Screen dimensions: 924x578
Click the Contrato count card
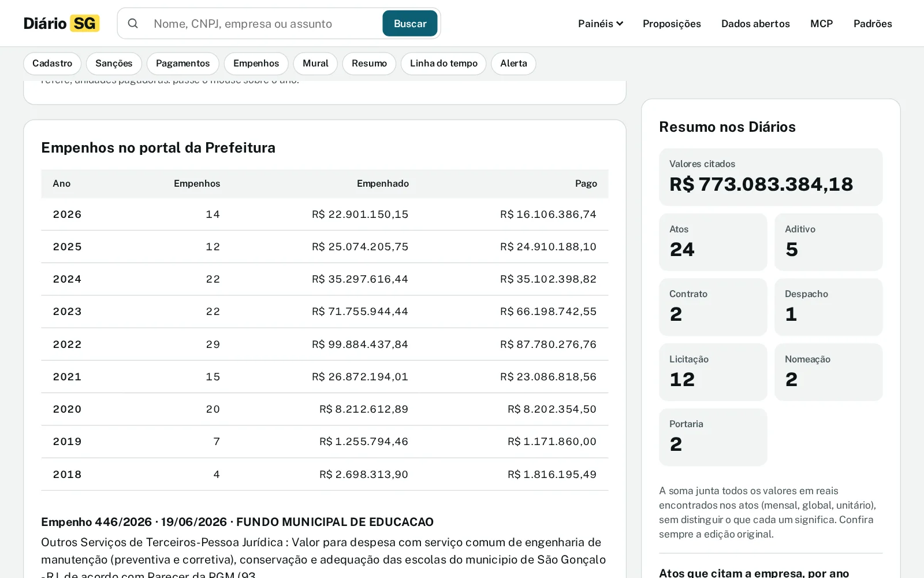click(x=713, y=307)
